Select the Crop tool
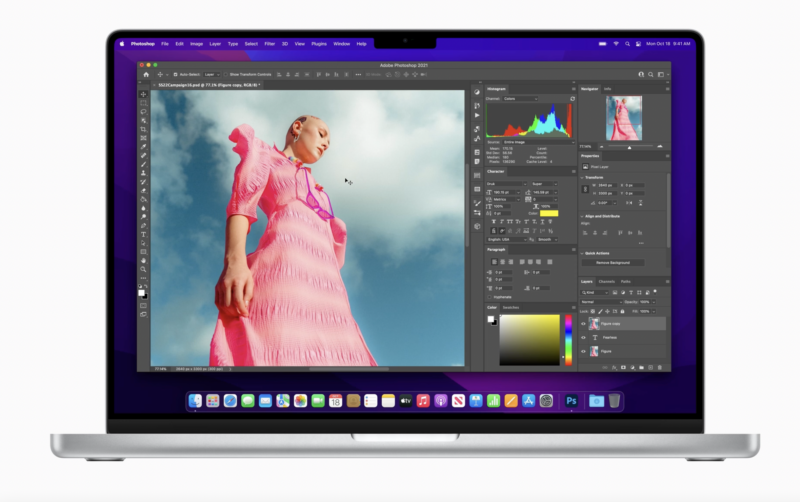Image resolution: width=800 pixels, height=502 pixels. (143, 129)
